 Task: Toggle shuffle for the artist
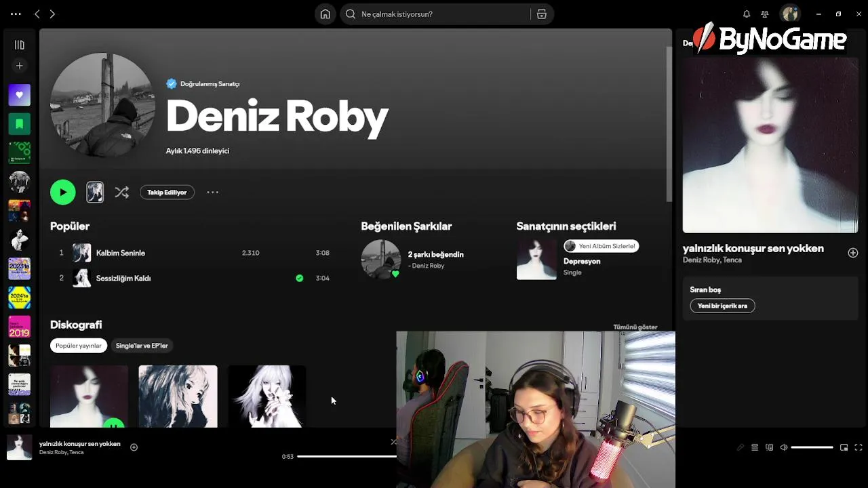point(122,192)
